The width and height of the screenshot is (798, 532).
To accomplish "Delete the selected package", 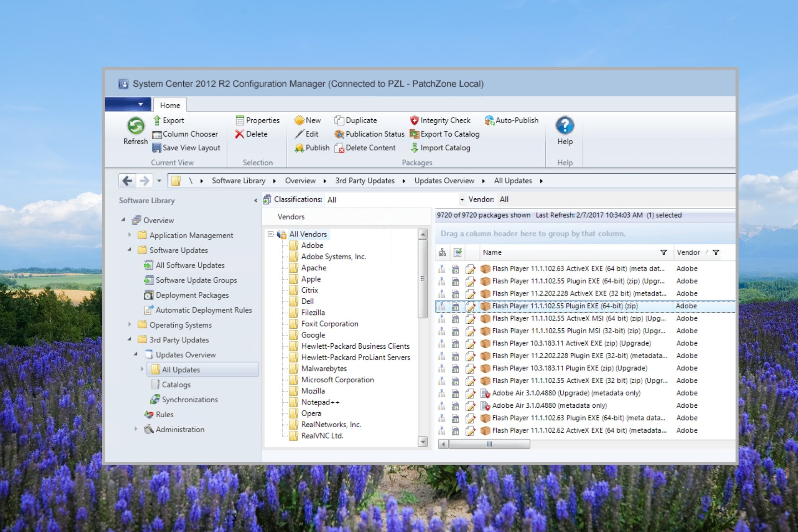I will click(x=251, y=134).
